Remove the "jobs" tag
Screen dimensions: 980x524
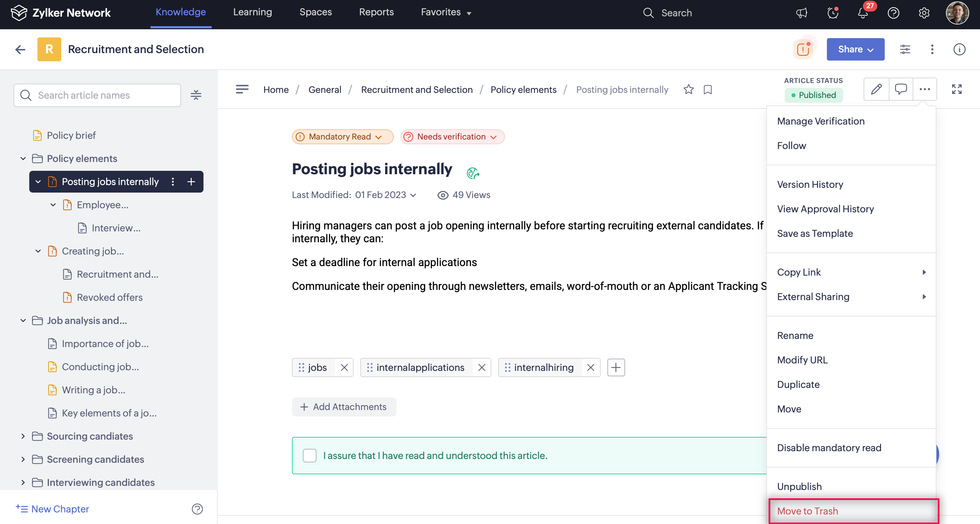pyautogui.click(x=344, y=367)
